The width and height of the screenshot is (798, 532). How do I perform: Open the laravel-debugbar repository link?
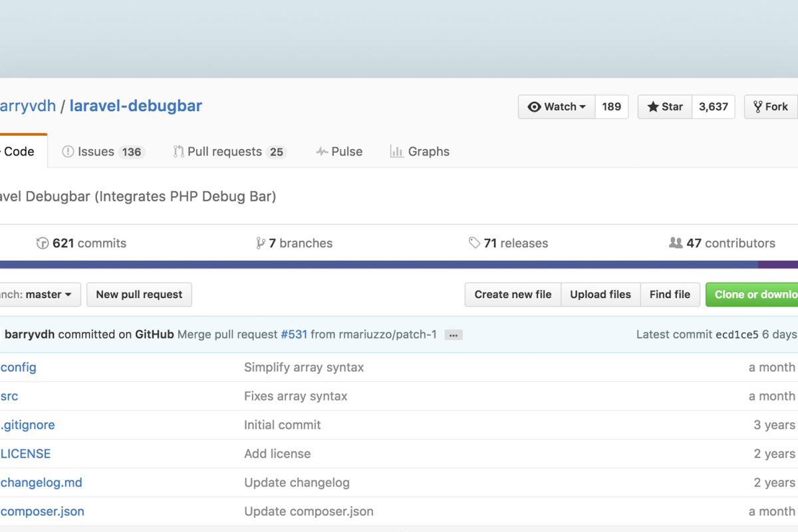[x=136, y=106]
